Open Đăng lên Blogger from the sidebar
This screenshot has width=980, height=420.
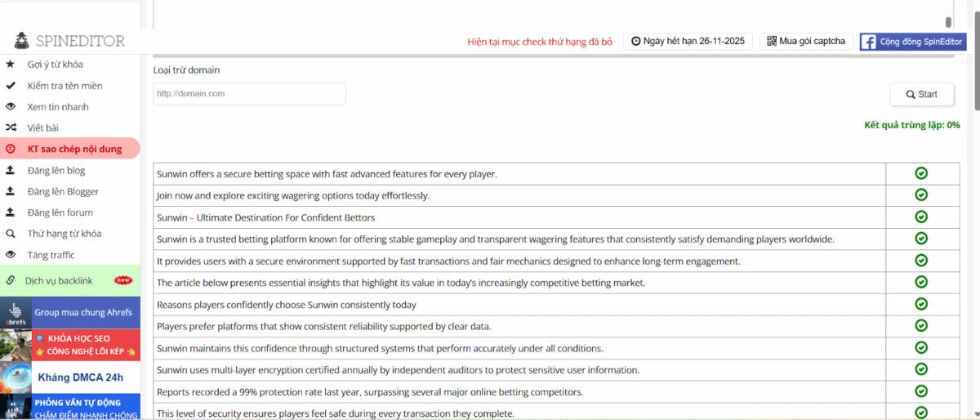(x=63, y=192)
